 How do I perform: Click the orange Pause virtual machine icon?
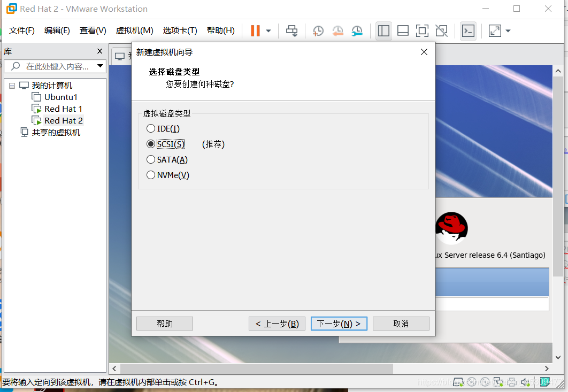tap(255, 31)
